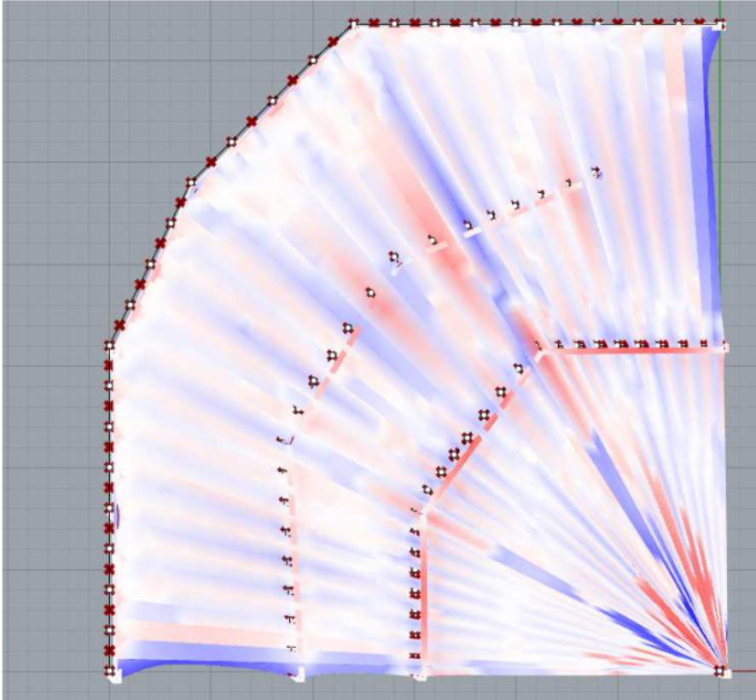Image resolution: width=756 pixels, height=700 pixels.
Task: Select the lowest red X support on the left edge
Action: point(108,650)
